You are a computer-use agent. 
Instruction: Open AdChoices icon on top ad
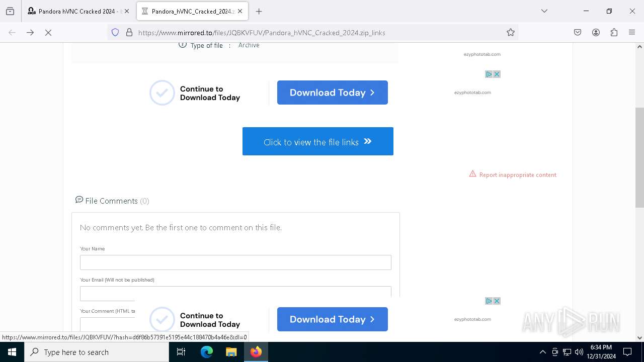coord(489,74)
